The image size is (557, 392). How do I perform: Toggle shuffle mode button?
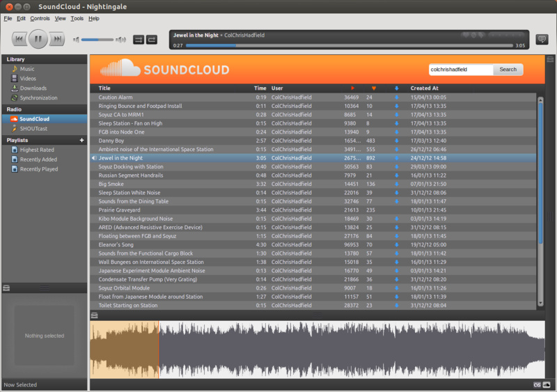[x=139, y=40]
